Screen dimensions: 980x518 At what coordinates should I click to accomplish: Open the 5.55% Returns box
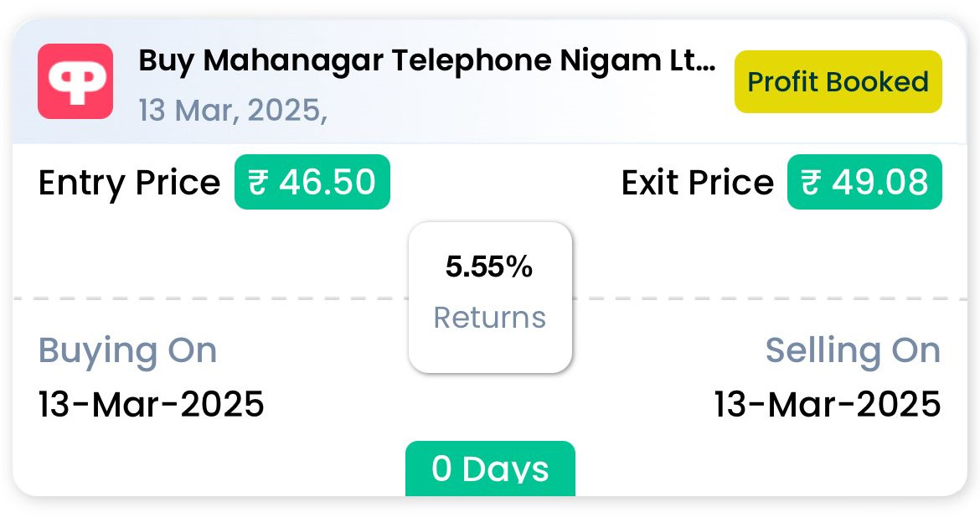click(490, 298)
